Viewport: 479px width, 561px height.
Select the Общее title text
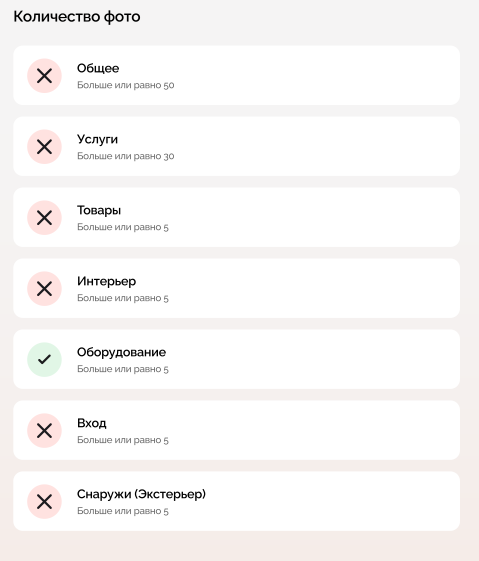(98, 68)
